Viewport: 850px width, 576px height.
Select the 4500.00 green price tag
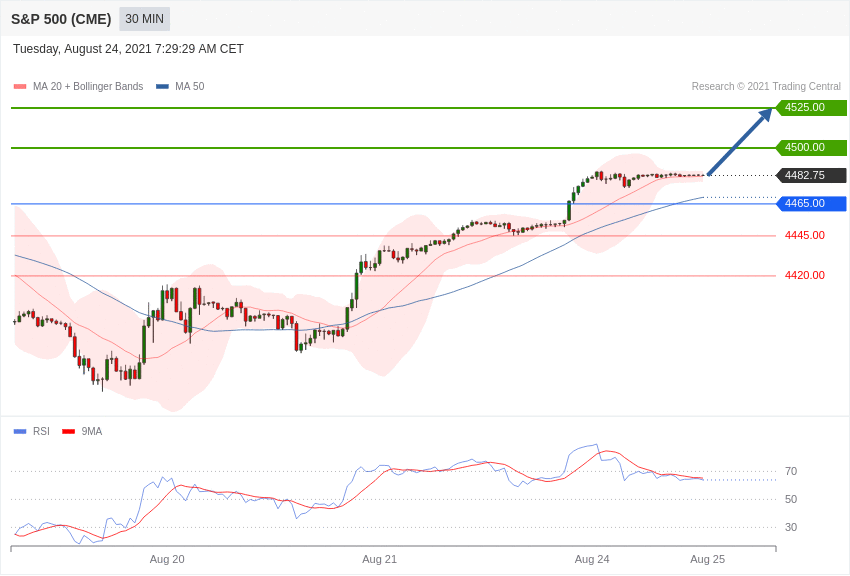pos(811,148)
